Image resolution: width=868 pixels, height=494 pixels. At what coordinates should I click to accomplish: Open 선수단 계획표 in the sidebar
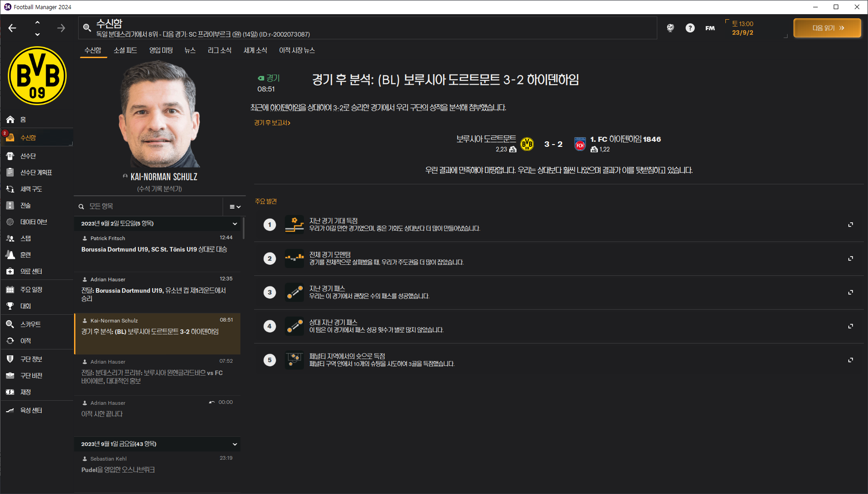[x=37, y=172]
